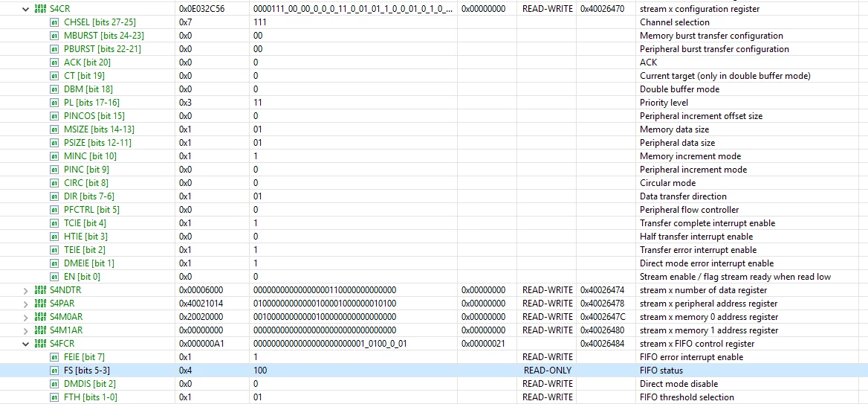
Task: Click 'Peripheral flow controller' description
Action: tap(689, 210)
